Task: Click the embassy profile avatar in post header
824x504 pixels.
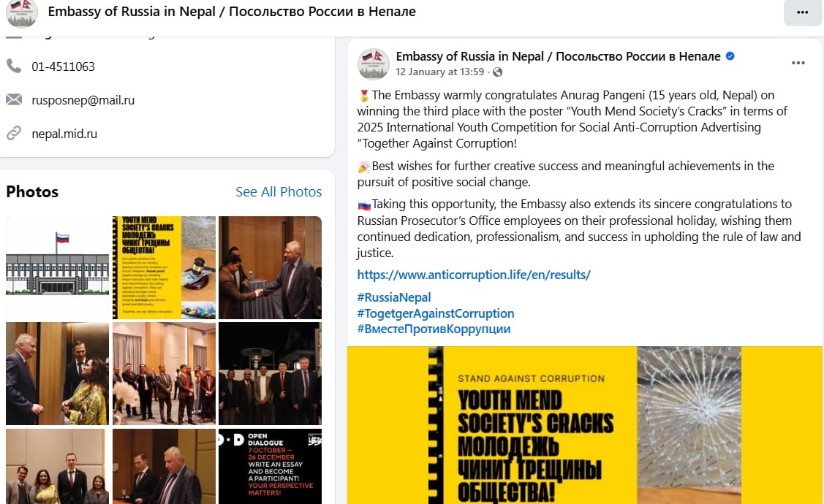Action: (374, 64)
